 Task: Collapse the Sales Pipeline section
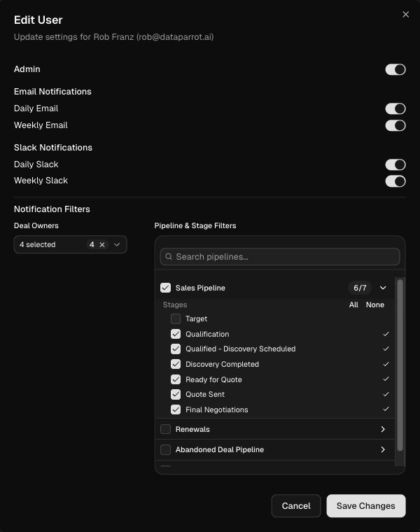coord(383,288)
